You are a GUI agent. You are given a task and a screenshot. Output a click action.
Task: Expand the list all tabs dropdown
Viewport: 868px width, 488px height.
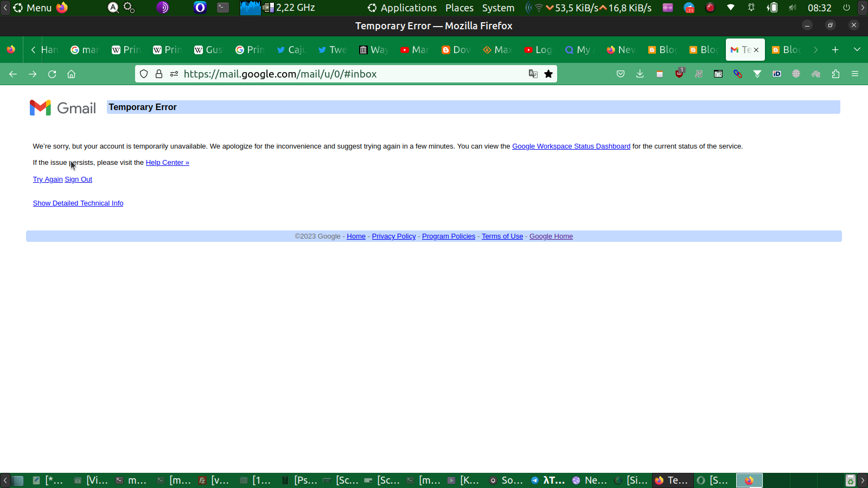click(x=857, y=49)
